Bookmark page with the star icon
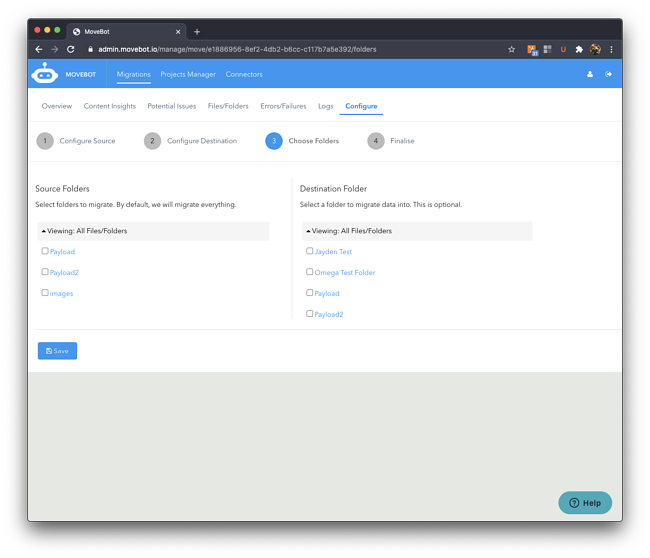Image resolution: width=650 pixels, height=558 pixels. 512,49
